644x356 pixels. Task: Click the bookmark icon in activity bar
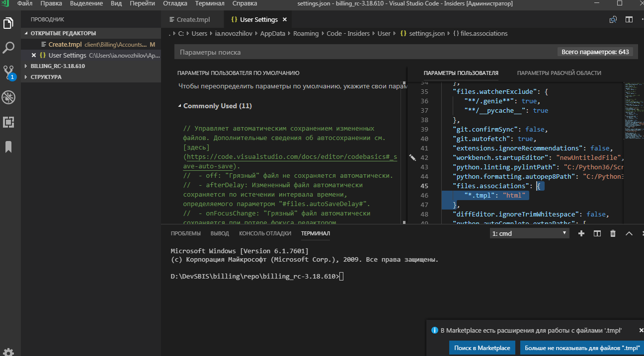coord(8,147)
